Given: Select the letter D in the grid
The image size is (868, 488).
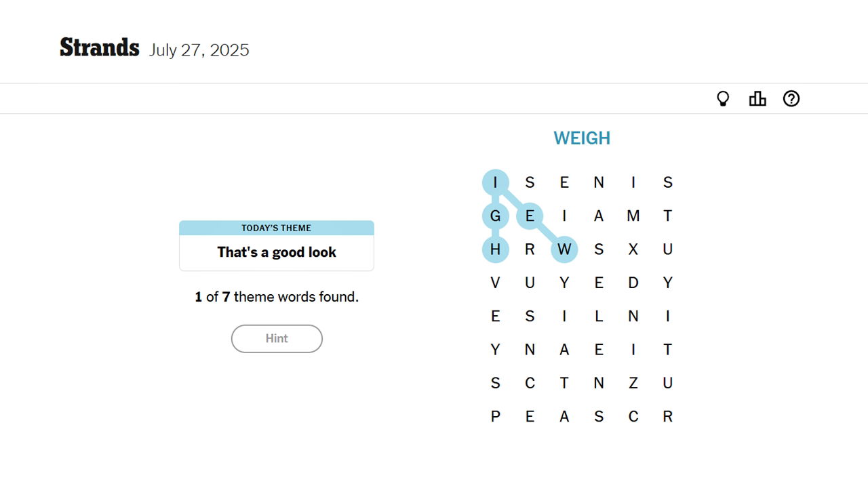Looking at the screenshot, I should click(633, 283).
